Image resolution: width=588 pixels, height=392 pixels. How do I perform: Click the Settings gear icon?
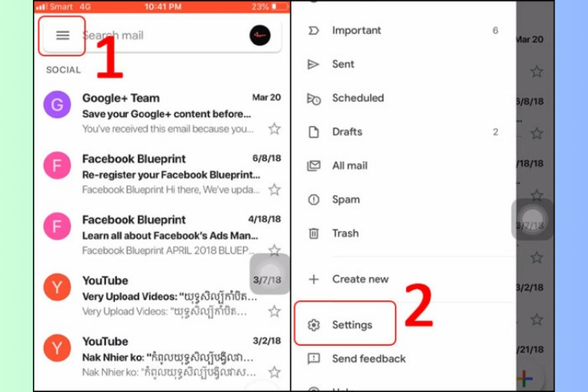tap(314, 325)
